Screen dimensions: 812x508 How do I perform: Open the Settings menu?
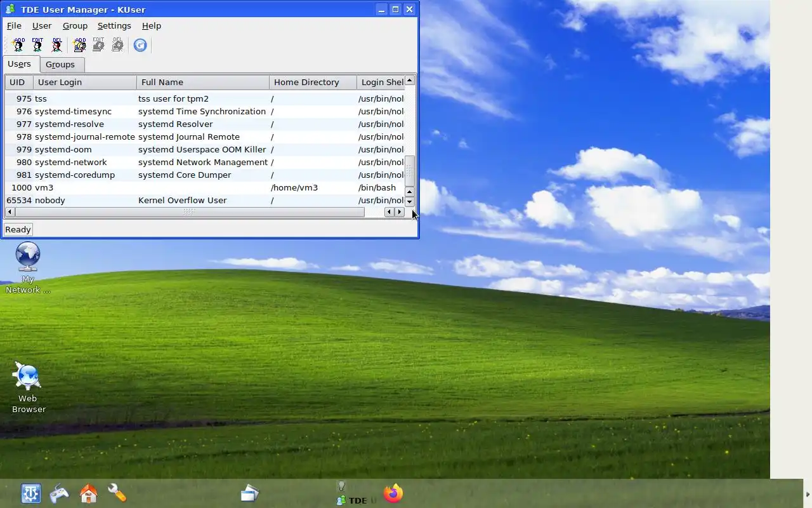tap(114, 26)
